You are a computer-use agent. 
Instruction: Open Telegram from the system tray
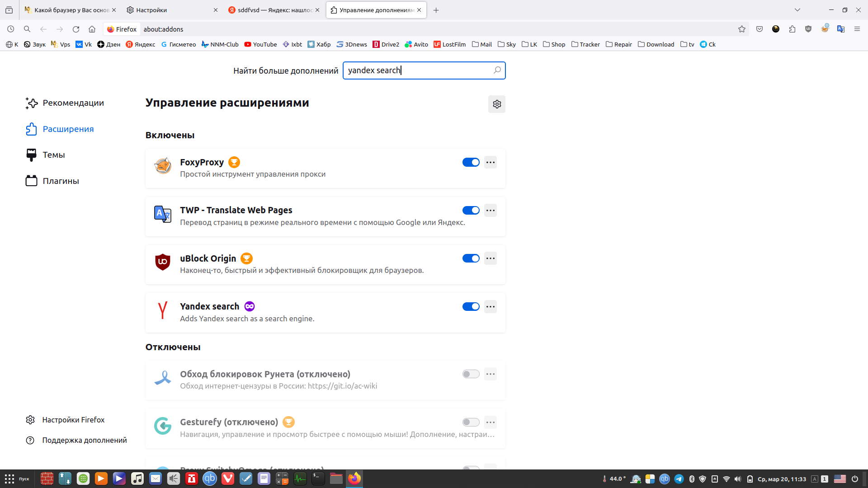tap(679, 479)
